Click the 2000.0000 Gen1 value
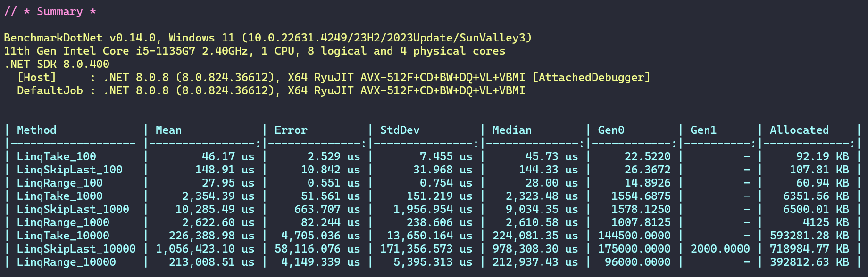The width and height of the screenshot is (868, 277). point(720,249)
